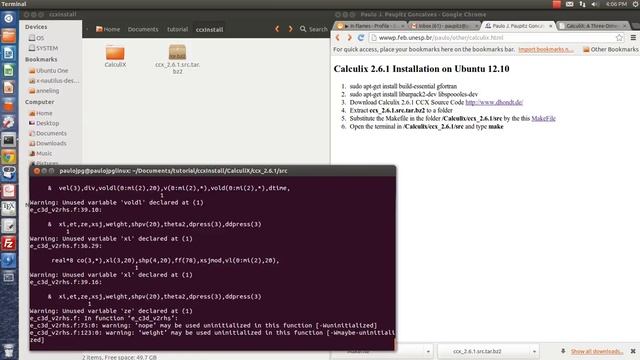Click 'Show all downloads' in download bar
Screen dimensions: 640x360
[597, 351]
